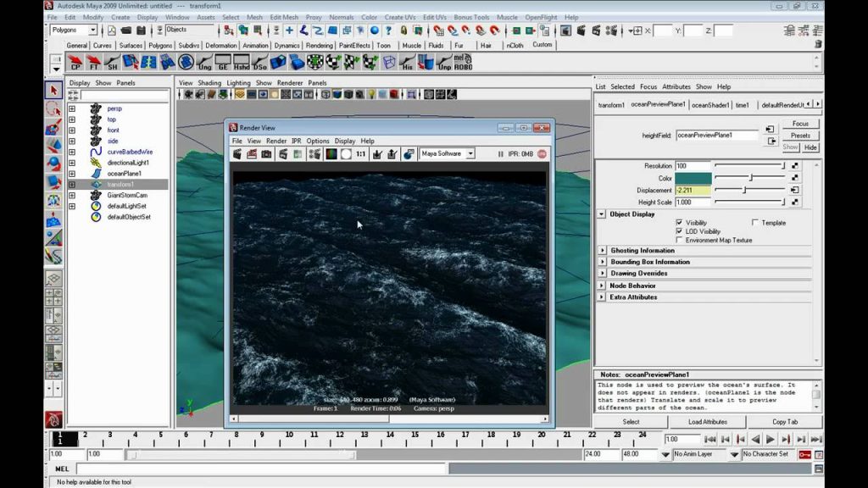Click the Color swatch
This screenshot has height=488, width=868.
tap(693, 178)
